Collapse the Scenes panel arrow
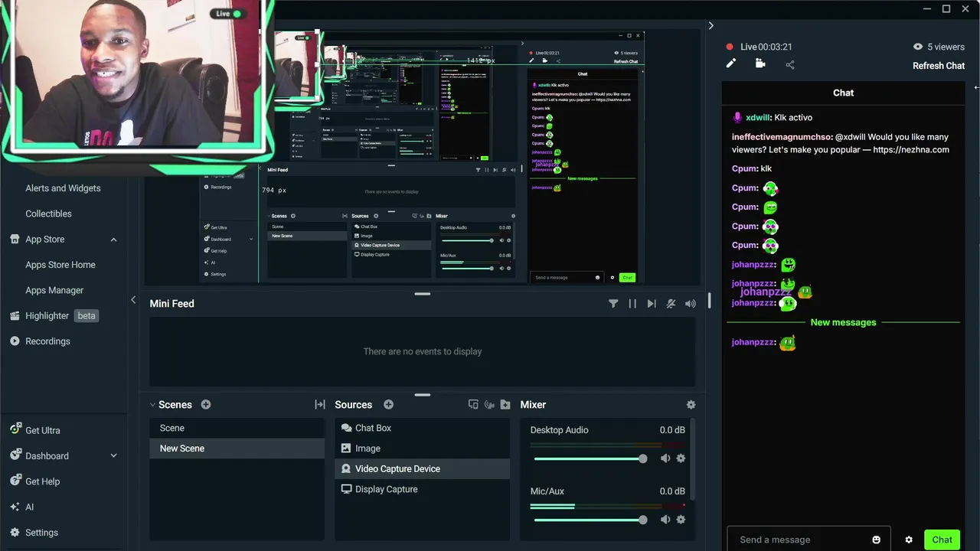980x551 pixels. 152,405
